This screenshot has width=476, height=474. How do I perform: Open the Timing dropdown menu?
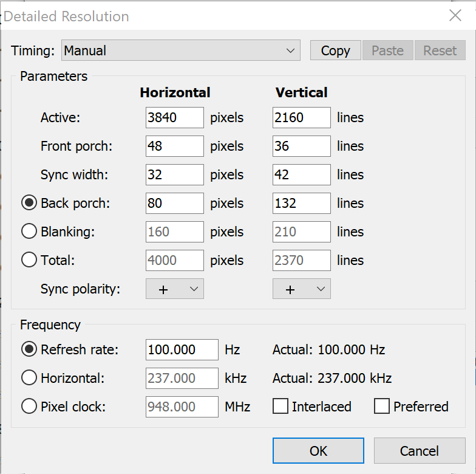[x=181, y=50]
